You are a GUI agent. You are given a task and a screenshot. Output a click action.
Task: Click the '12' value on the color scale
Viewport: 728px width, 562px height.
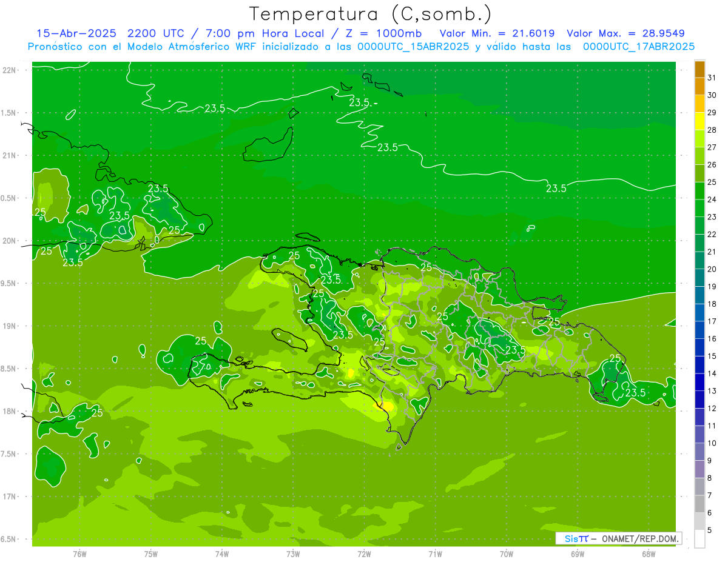(x=712, y=408)
